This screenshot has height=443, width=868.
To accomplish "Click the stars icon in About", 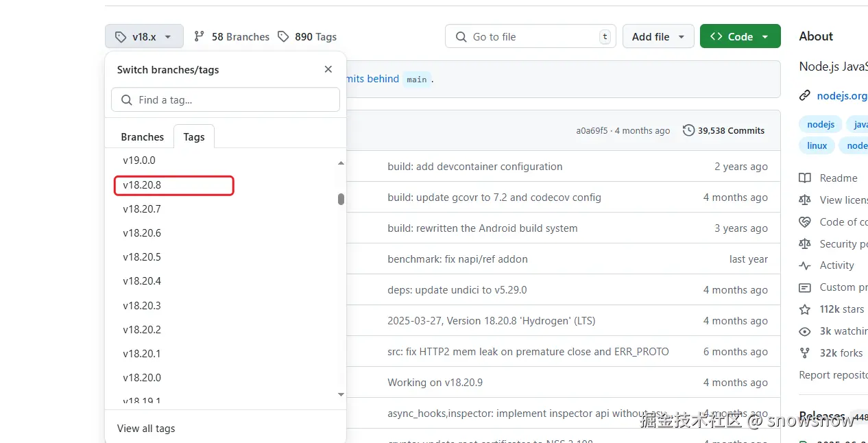I will [x=805, y=309].
